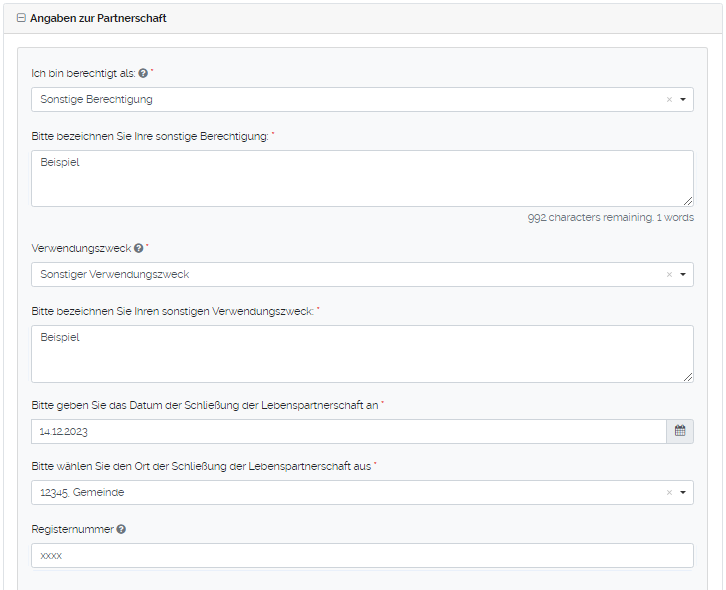Click the 'Bitte wählen Sie den Ort' label
Screen dimensions: 726x590
(200, 467)
